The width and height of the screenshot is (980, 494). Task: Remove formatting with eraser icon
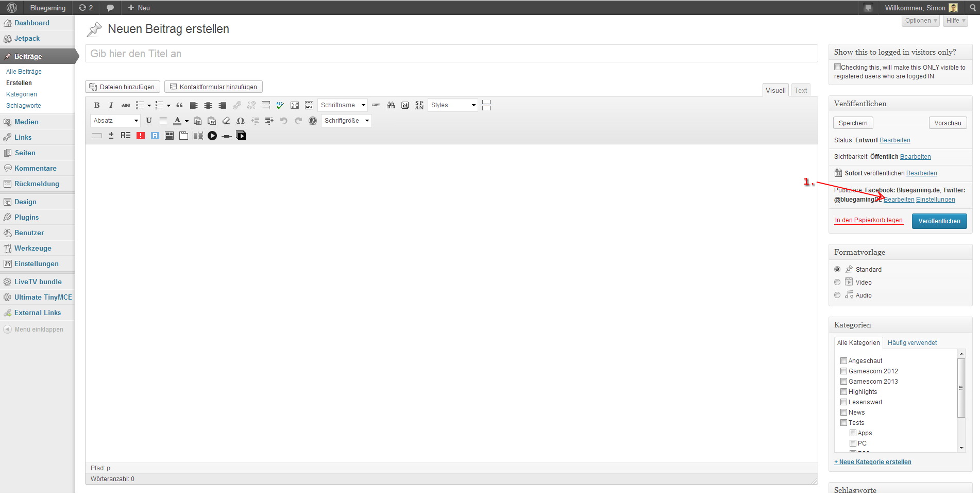(226, 121)
